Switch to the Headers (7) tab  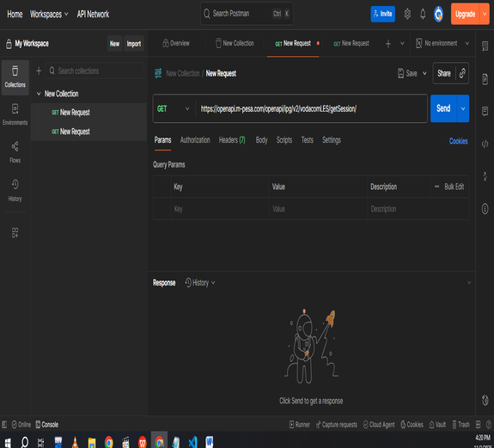232,140
